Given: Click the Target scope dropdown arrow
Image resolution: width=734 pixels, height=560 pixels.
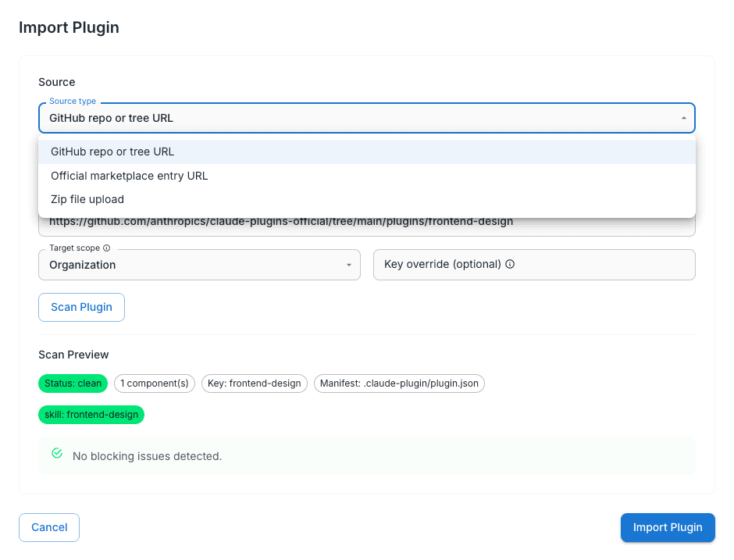Looking at the screenshot, I should click(x=349, y=265).
